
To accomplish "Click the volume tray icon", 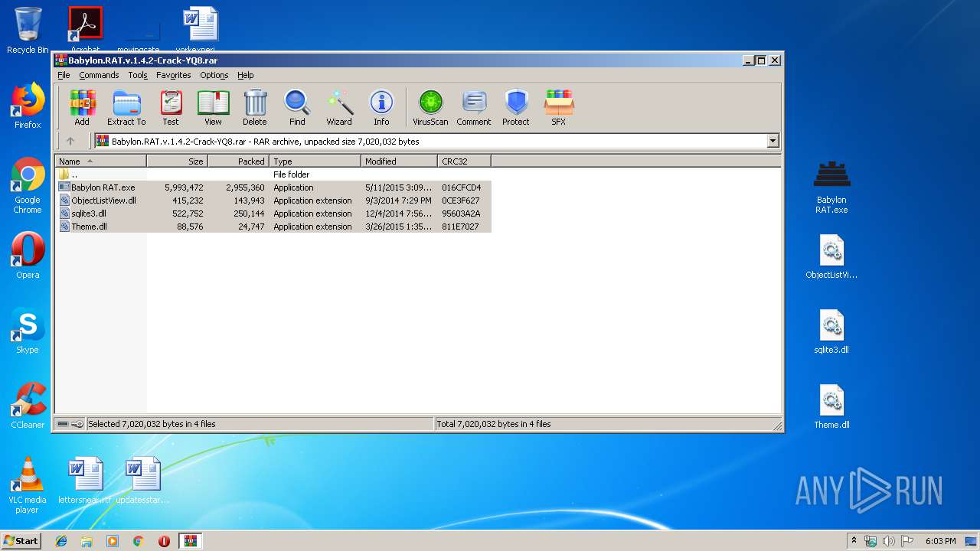I will point(888,541).
